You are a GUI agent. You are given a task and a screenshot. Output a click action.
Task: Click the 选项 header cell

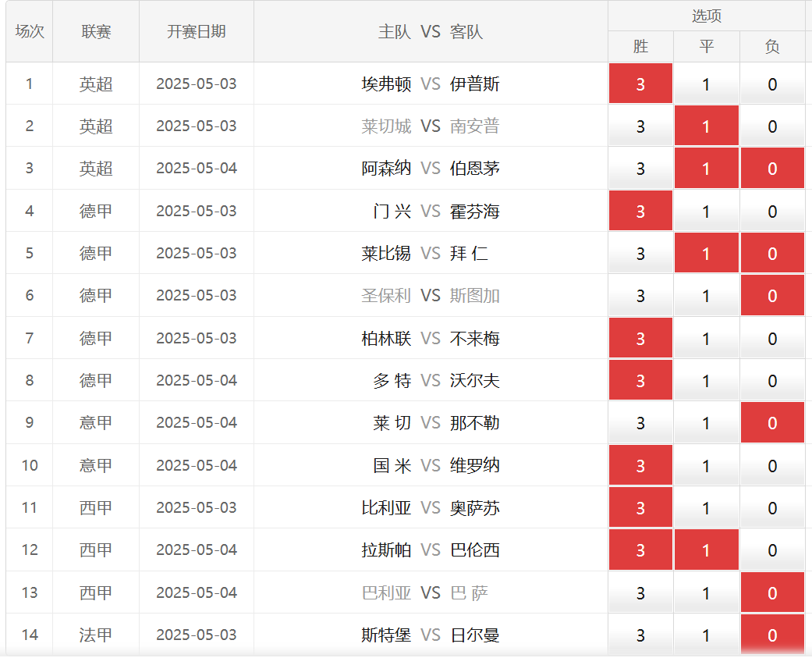point(707,16)
